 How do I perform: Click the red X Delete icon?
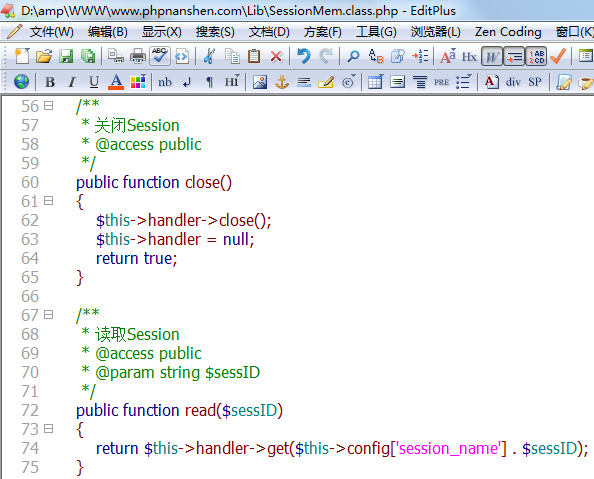(276, 56)
